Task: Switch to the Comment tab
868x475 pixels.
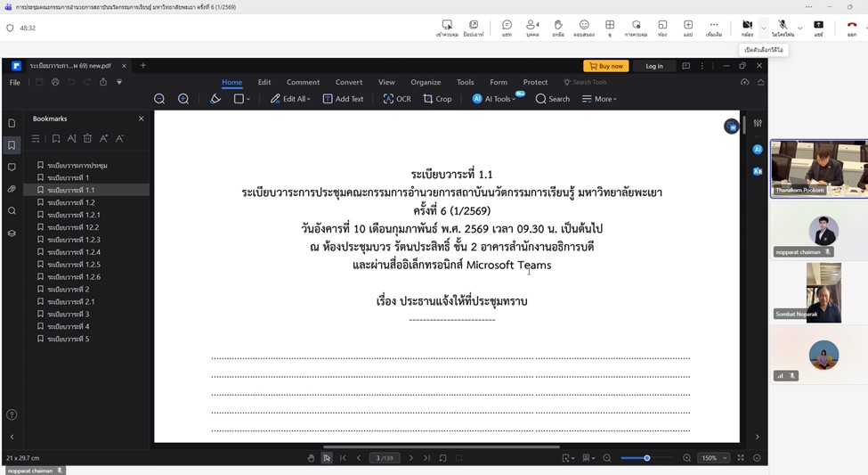Action: click(303, 82)
